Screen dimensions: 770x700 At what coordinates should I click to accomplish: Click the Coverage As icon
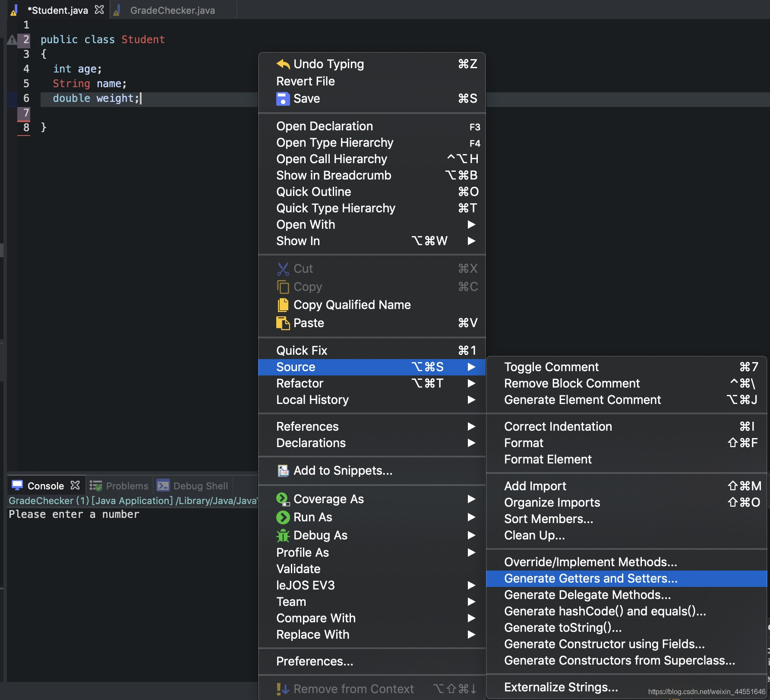tap(283, 499)
